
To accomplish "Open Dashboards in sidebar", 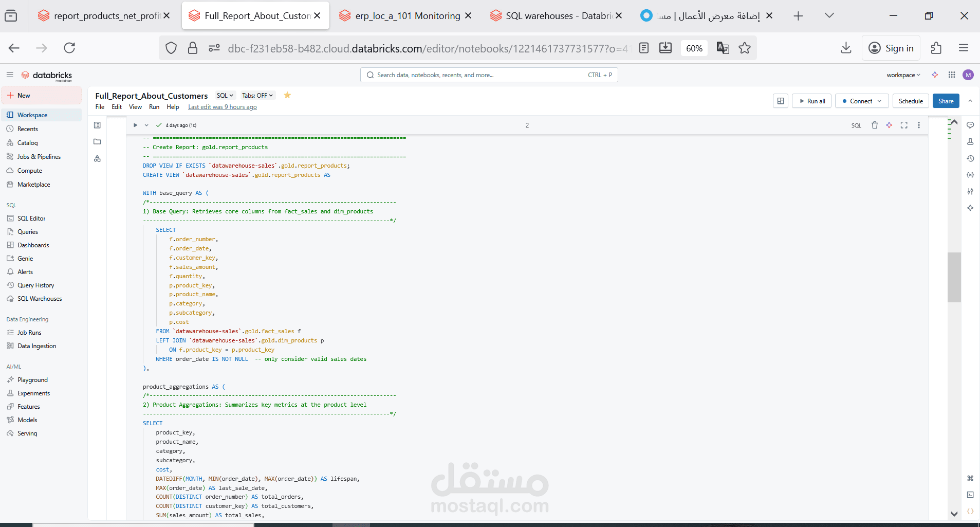I will [x=33, y=245].
